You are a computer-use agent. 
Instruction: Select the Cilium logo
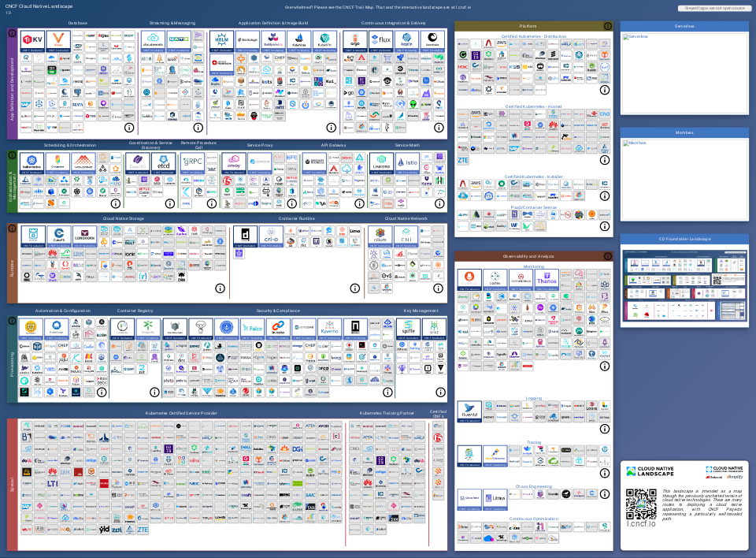(x=380, y=237)
